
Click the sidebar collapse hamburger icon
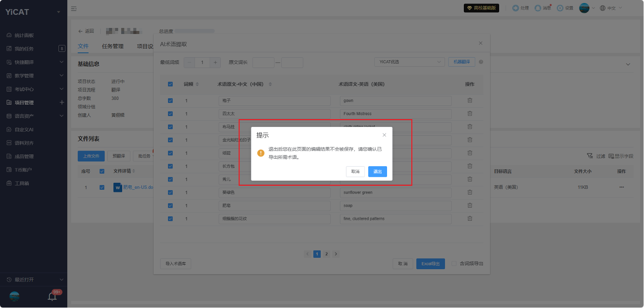click(x=74, y=8)
